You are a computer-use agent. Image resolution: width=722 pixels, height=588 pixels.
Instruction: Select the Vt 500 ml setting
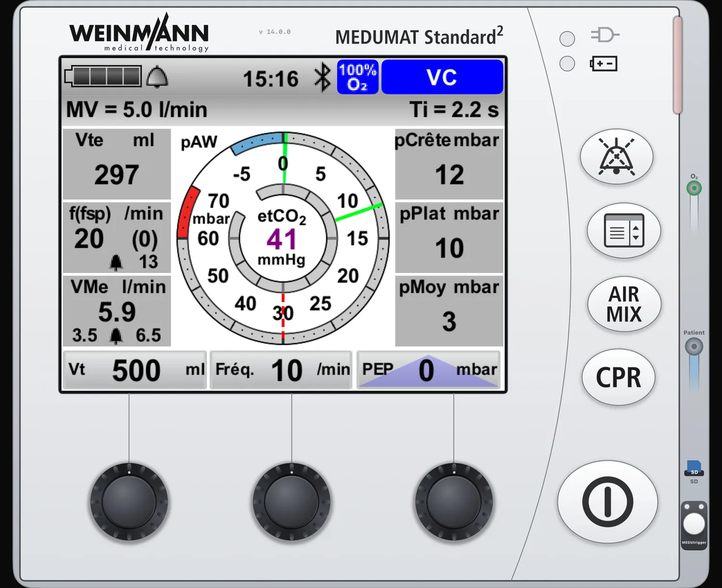coord(135,370)
